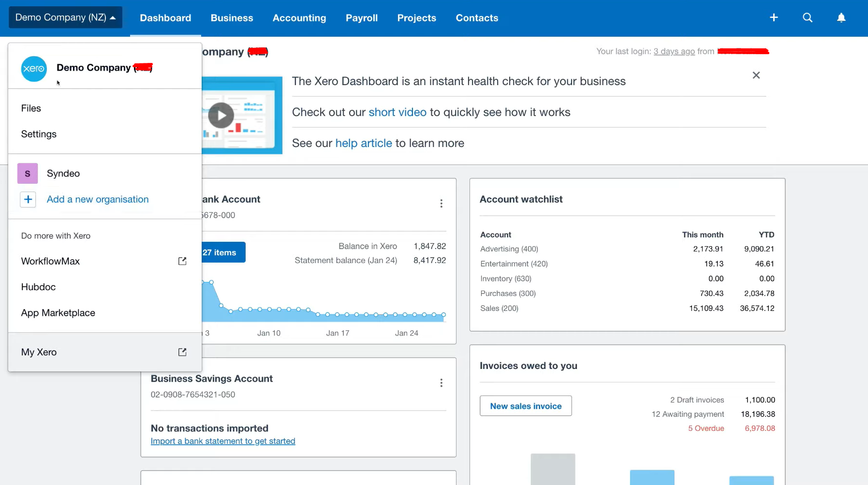This screenshot has width=868, height=485.
Task: Open the create new (+) icon
Action: (x=773, y=17)
